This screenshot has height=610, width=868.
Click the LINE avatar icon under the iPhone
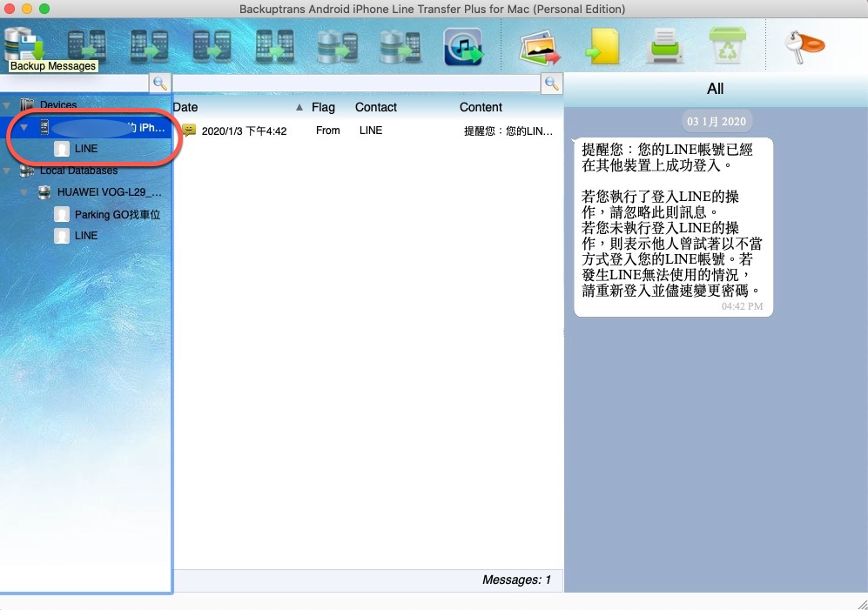tap(62, 148)
